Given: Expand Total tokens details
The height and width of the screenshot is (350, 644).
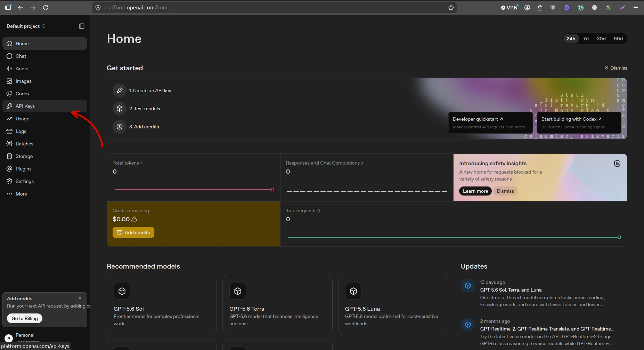Looking at the screenshot, I should pyautogui.click(x=128, y=163).
